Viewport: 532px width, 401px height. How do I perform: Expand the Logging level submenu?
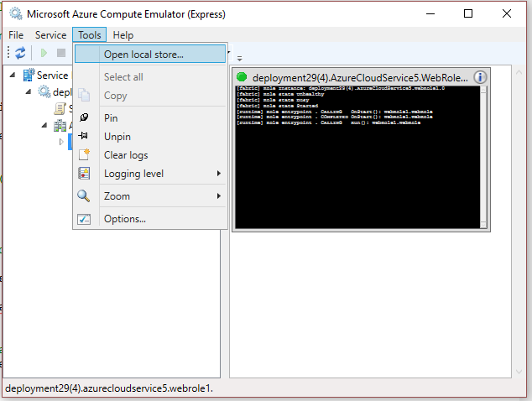(x=150, y=174)
